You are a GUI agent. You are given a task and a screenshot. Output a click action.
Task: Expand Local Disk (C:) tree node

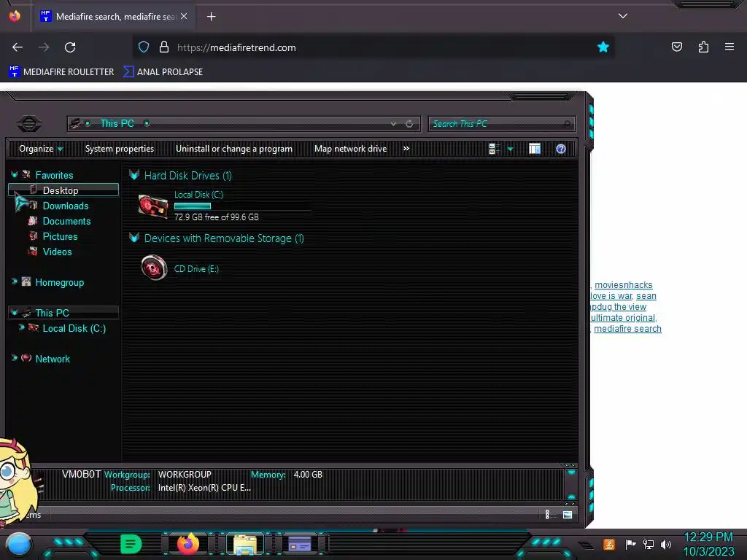[x=21, y=327]
